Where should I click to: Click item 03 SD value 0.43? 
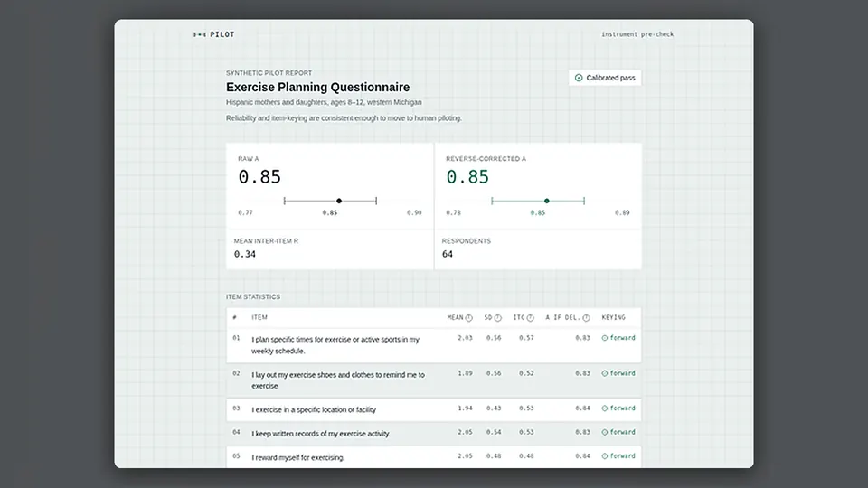tap(494, 408)
